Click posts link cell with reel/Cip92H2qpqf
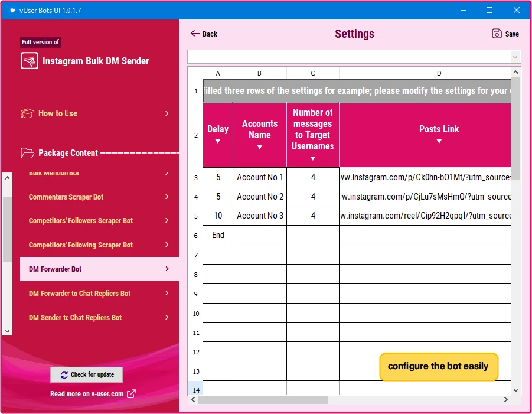This screenshot has height=414, width=532. [425, 216]
